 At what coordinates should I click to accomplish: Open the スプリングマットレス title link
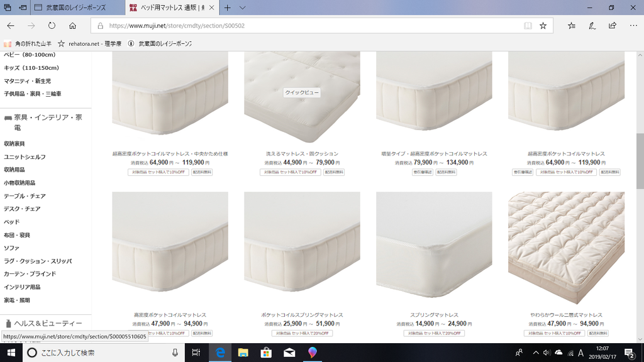pos(434,315)
